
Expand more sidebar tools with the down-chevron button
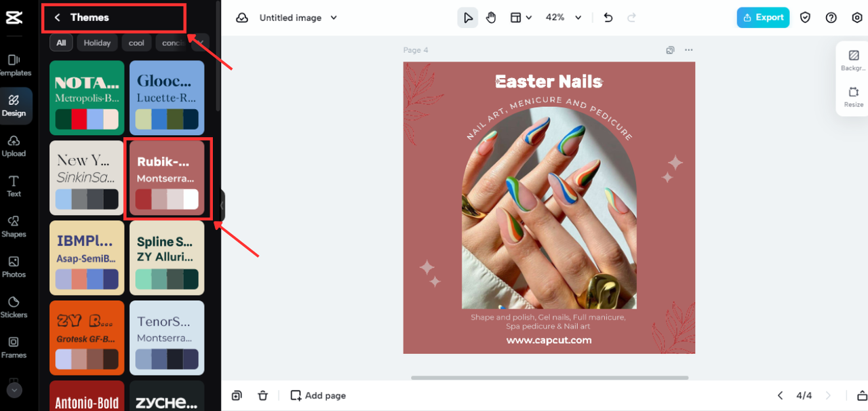(14, 390)
